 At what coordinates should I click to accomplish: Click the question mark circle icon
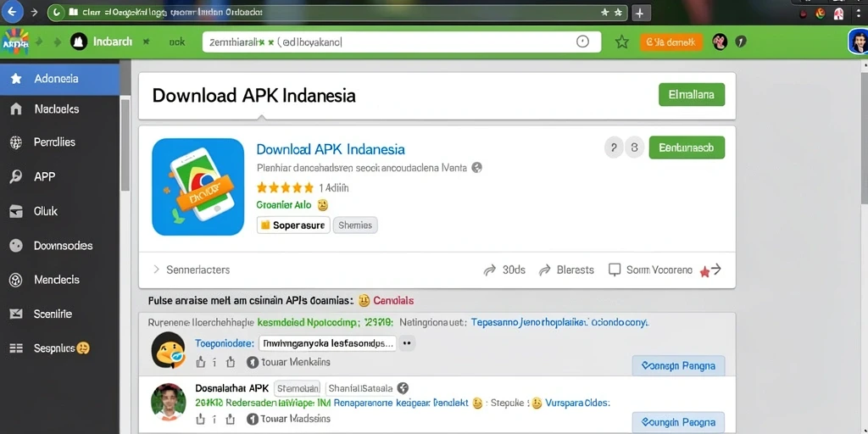614,147
